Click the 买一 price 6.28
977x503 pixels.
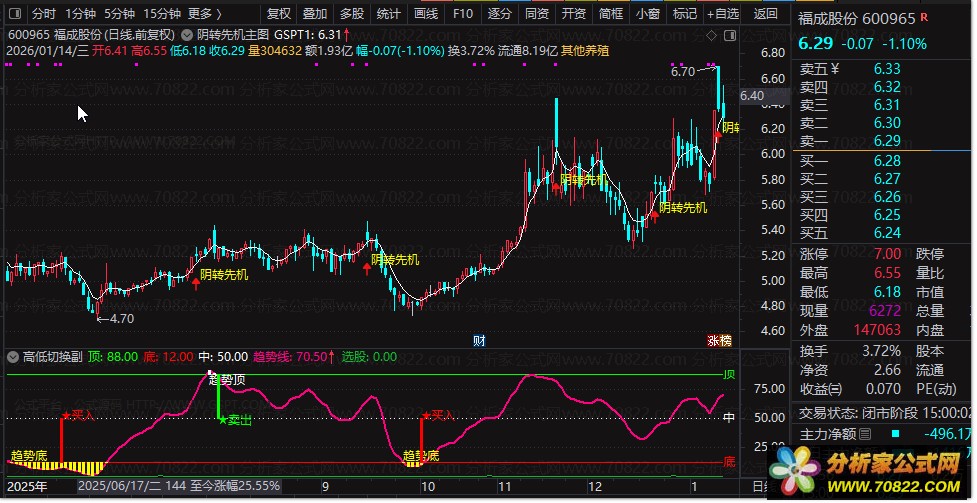(x=887, y=161)
